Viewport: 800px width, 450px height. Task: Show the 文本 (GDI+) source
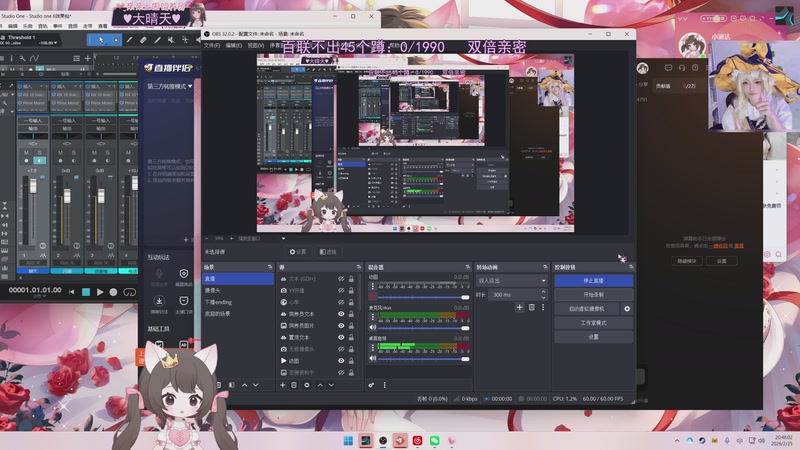click(x=341, y=279)
